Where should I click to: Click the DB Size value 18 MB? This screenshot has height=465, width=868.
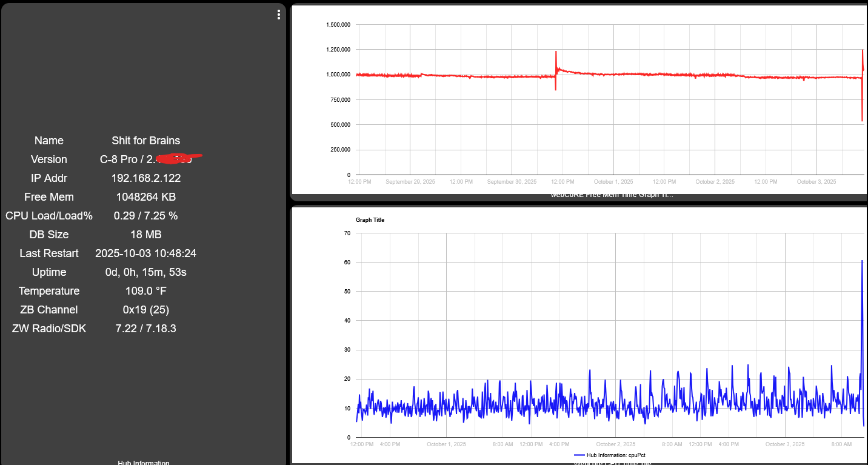tap(145, 235)
